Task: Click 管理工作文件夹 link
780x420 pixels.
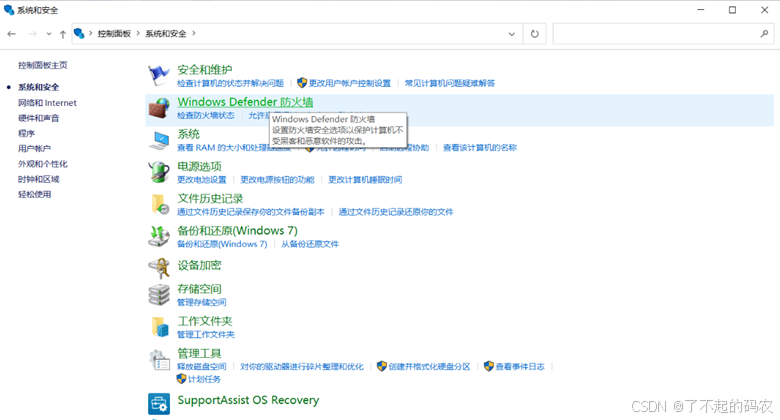Action: 205,334
